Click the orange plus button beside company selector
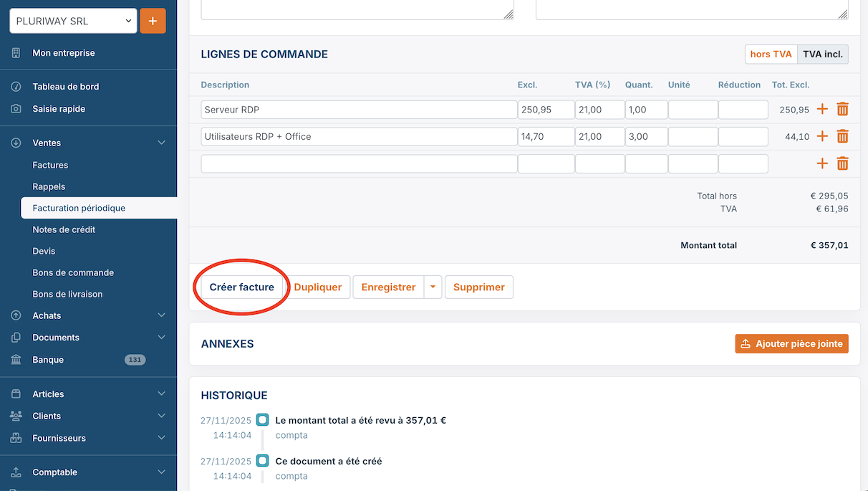Viewport: 868px width, 491px height. (153, 22)
